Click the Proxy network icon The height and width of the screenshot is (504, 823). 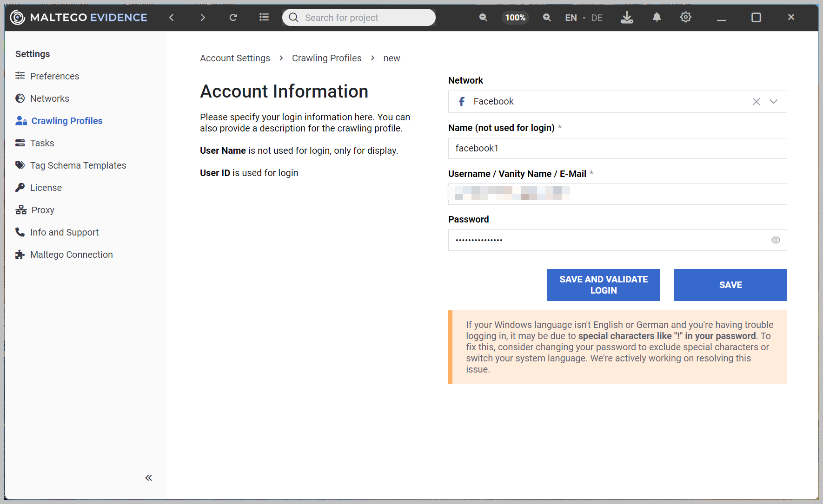click(21, 210)
